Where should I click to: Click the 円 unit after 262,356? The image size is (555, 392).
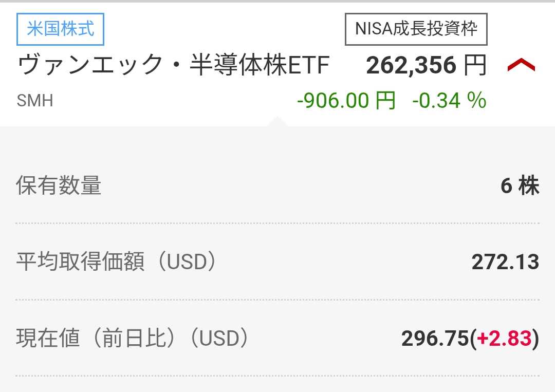pos(475,66)
